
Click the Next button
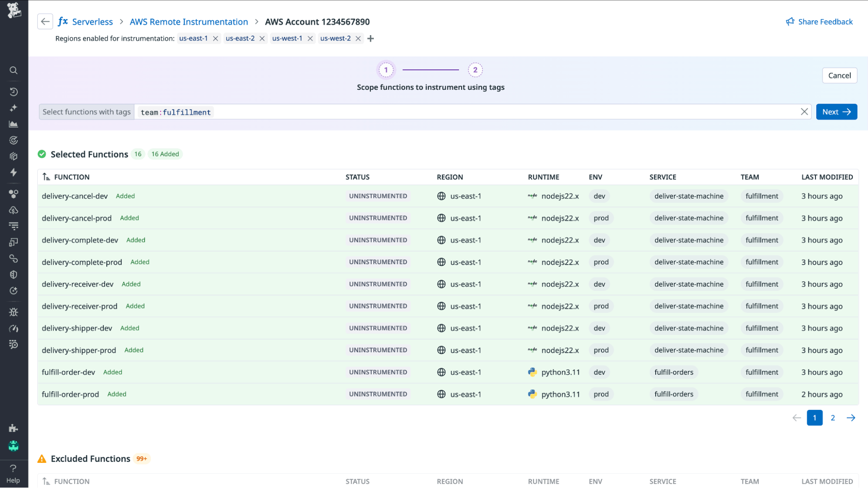pos(836,111)
